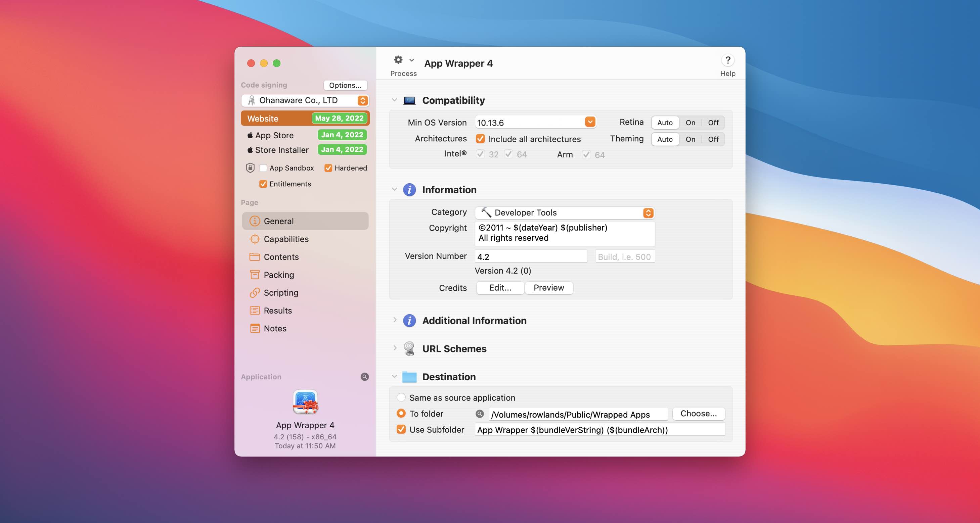The width and height of the screenshot is (980, 523).
Task: Set Theming to Auto
Action: 665,139
